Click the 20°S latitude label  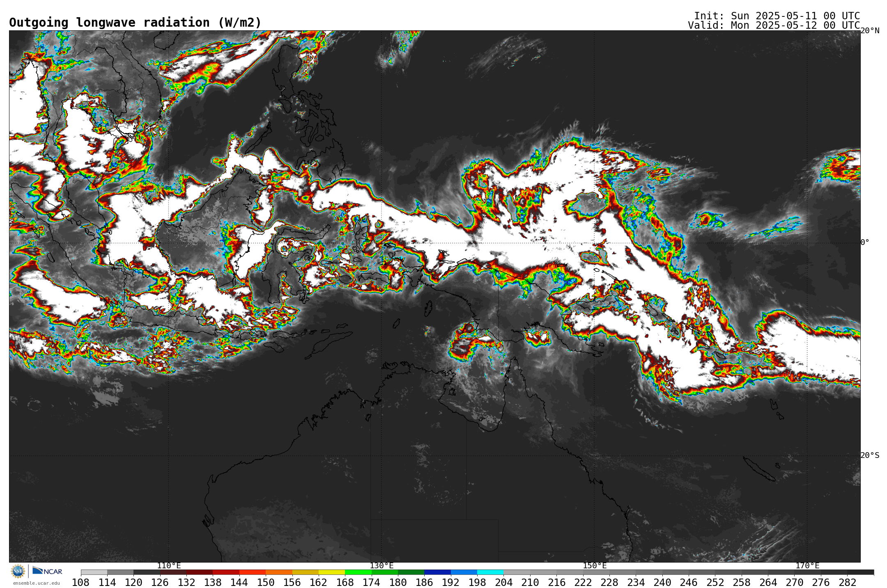(870, 455)
